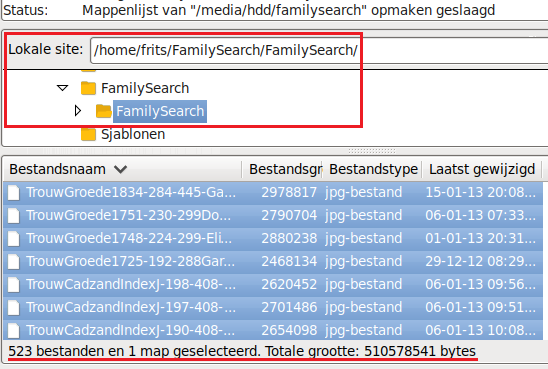
Task: Sort by Bestandstype column header
Action: [x=372, y=169]
